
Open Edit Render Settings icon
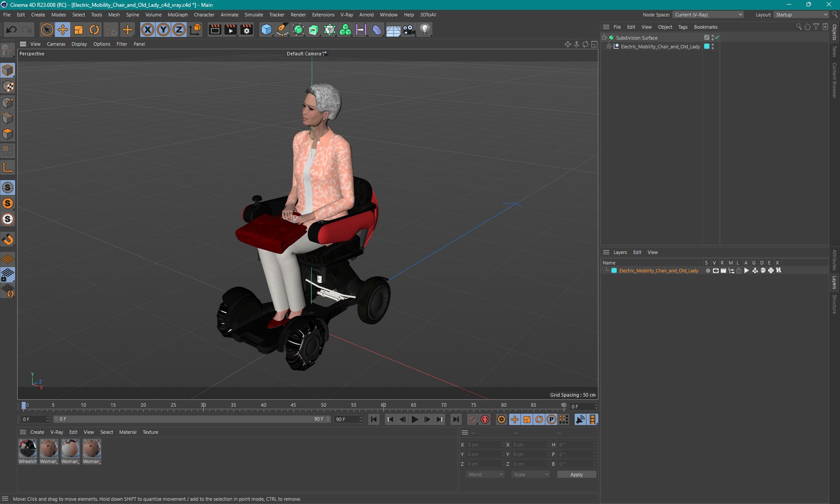(246, 30)
